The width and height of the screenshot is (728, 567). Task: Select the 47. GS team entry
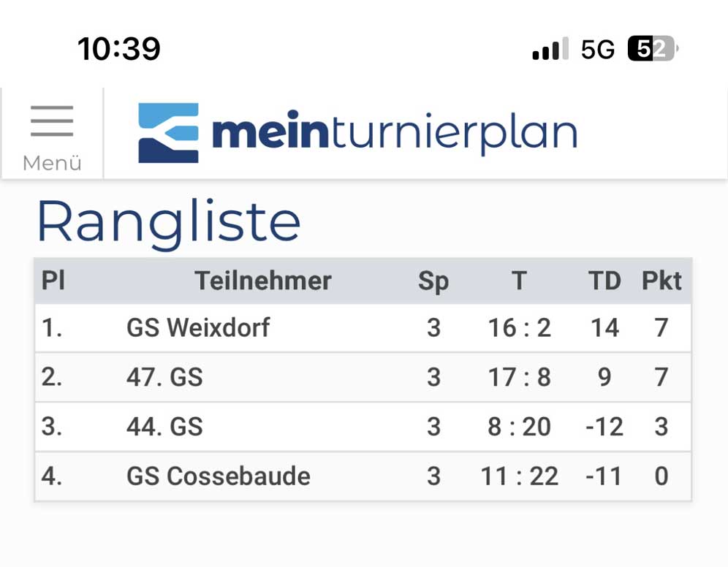pos(164,377)
